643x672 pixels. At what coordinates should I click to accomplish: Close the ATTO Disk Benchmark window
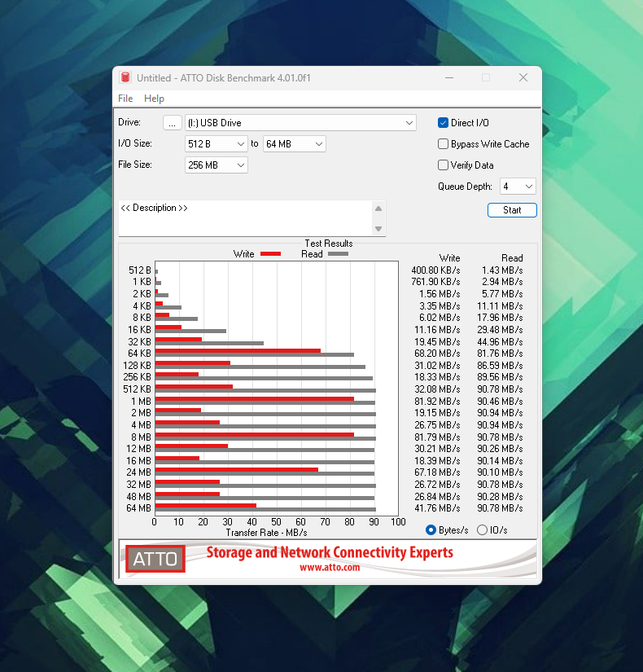[523, 77]
